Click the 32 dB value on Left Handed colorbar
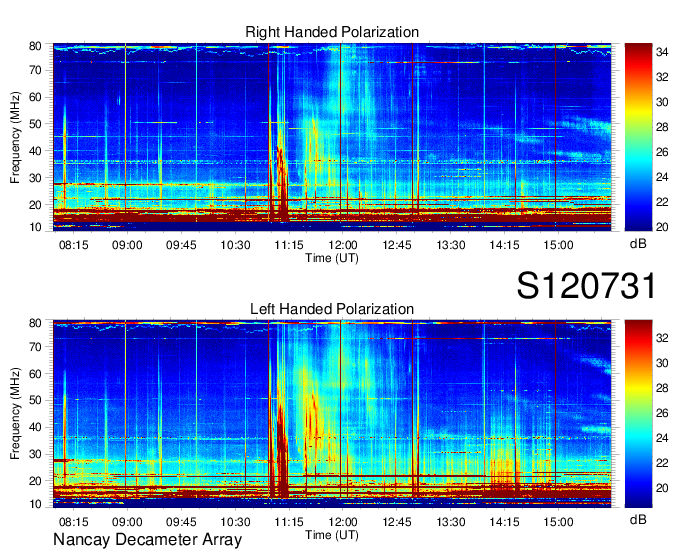680x552 pixels. 662,338
